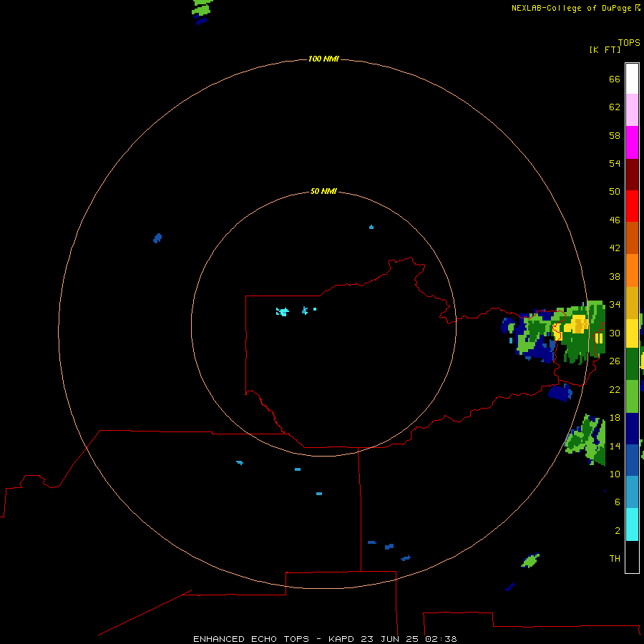
Task: Click the '22' legend value
Action: (615, 389)
